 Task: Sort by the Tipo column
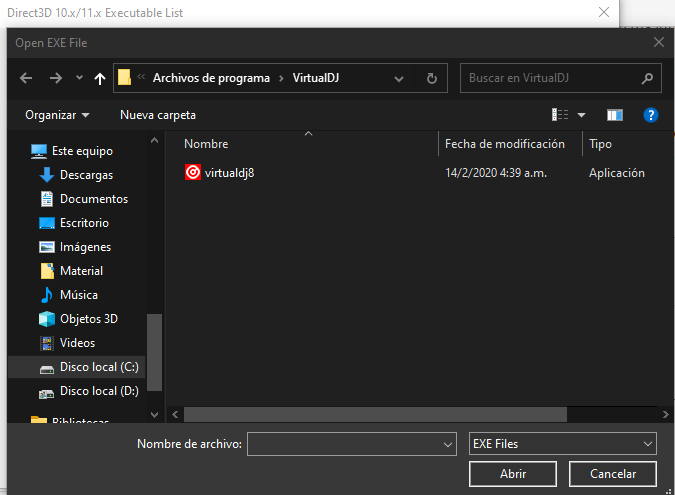tap(600, 144)
